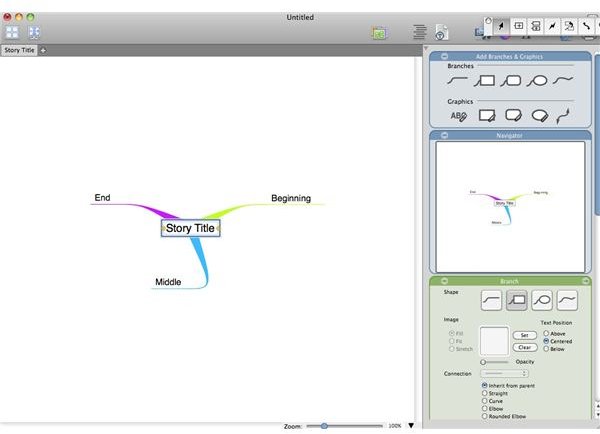Select wavy line shape in Branch panel
Viewport: 600px width, 434px height.
point(567,300)
